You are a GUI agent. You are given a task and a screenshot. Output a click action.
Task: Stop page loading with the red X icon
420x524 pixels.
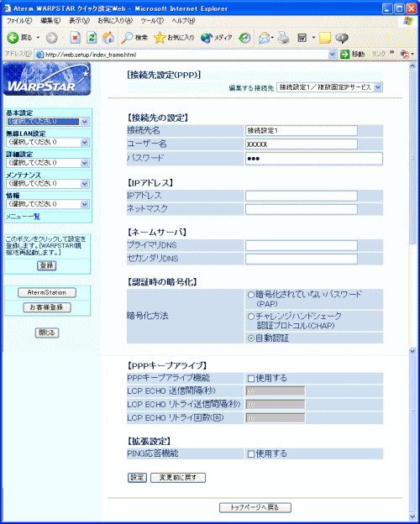[x=76, y=38]
